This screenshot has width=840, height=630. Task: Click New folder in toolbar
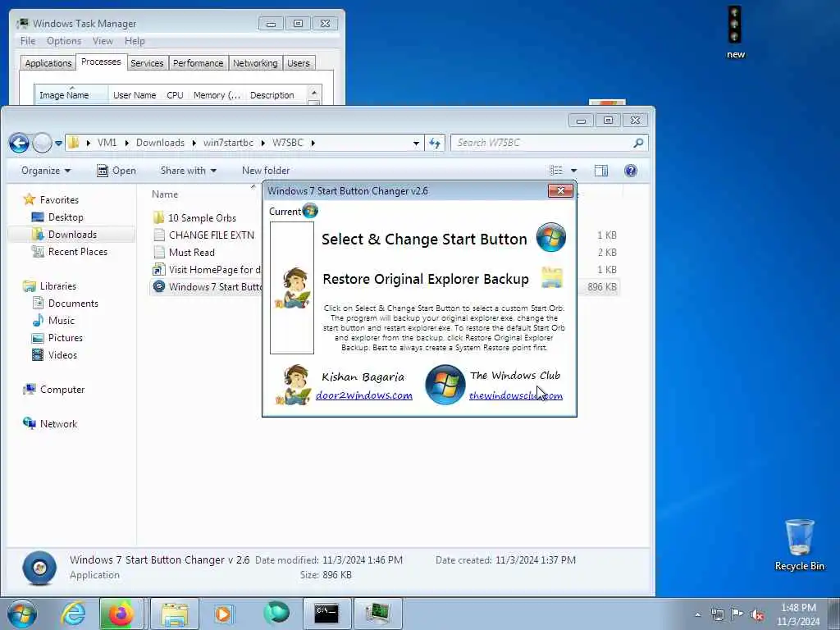(266, 171)
